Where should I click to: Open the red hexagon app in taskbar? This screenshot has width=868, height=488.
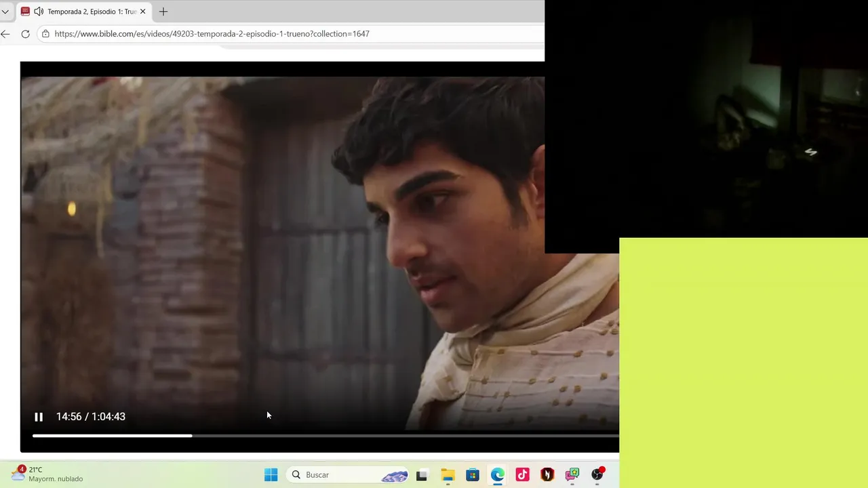click(x=547, y=474)
